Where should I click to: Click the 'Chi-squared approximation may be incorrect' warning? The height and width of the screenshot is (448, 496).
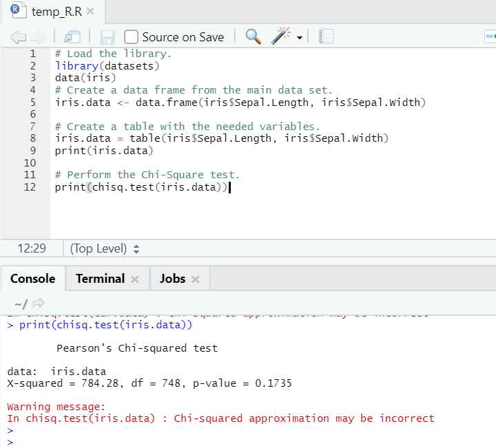[304, 418]
